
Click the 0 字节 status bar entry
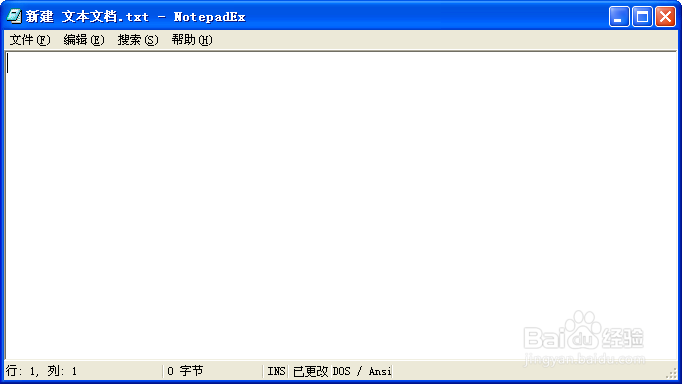pyautogui.click(x=185, y=371)
